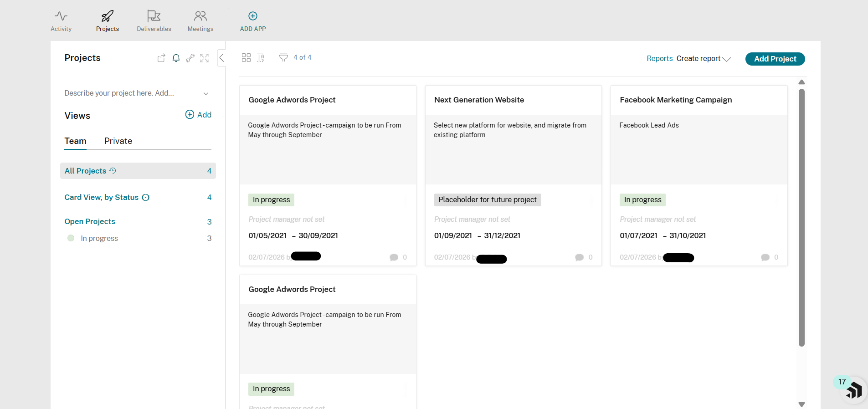Open Next Generation Website card title

point(479,100)
